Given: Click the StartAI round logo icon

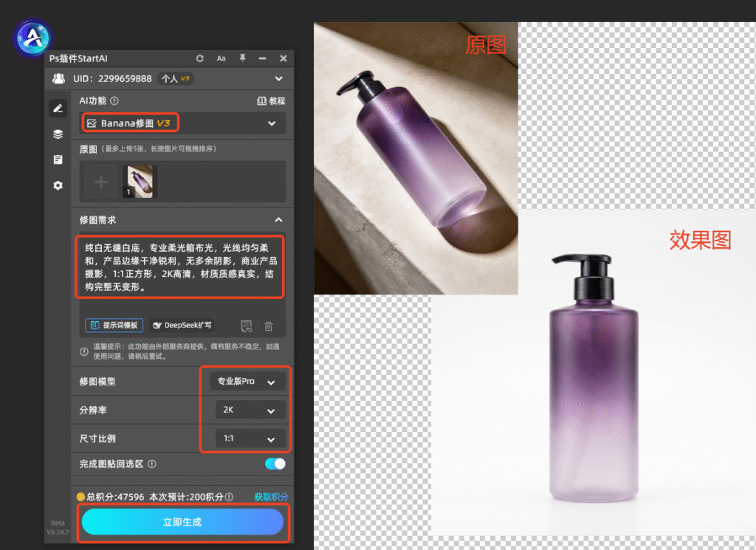Looking at the screenshot, I should tap(32, 37).
